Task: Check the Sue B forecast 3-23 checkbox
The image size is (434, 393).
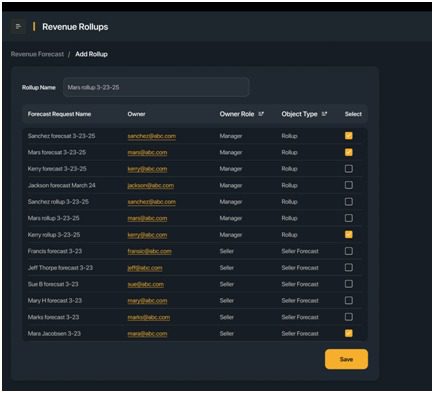Action: tap(349, 284)
